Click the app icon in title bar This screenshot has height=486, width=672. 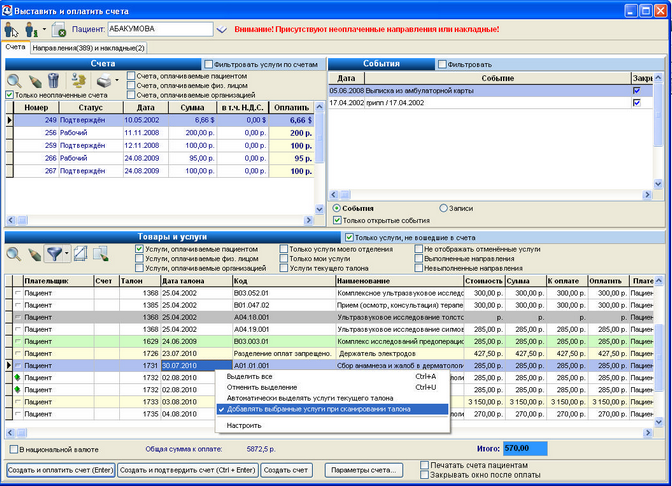click(x=7, y=11)
